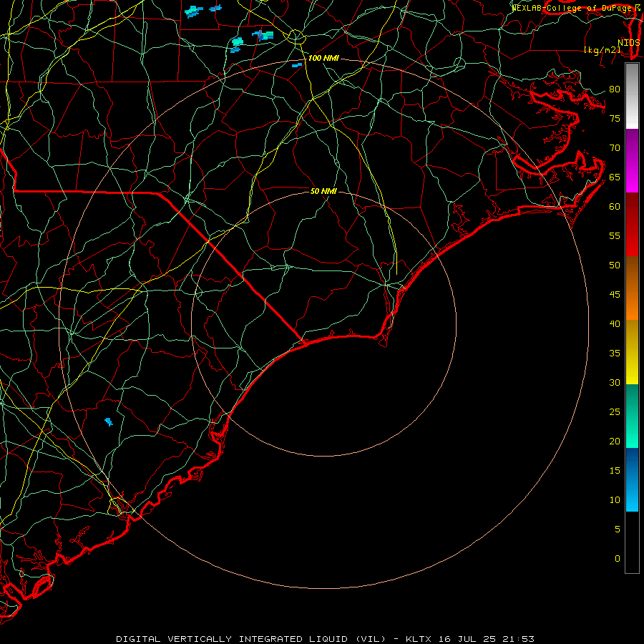Screen dimensions: 644x644
Task: Click the 55 value on the legend scale
Action: point(615,235)
